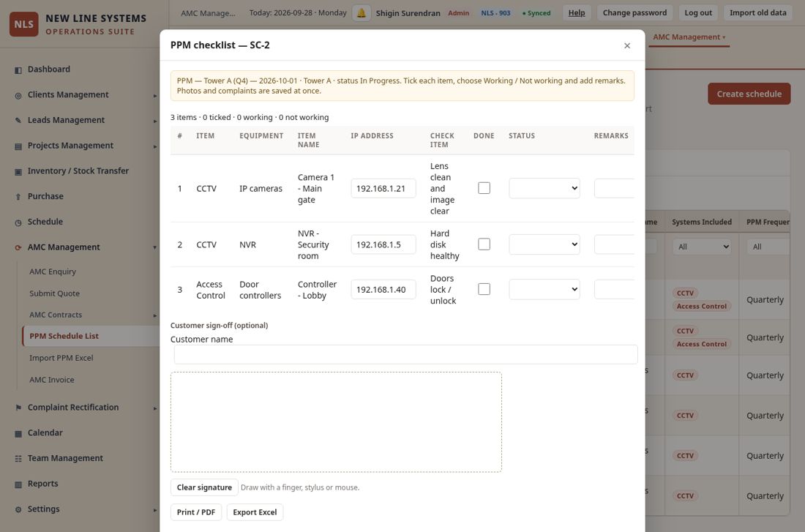This screenshot has width=805, height=532.
Task: Click the Leads Management pencil icon
Action: click(x=18, y=121)
